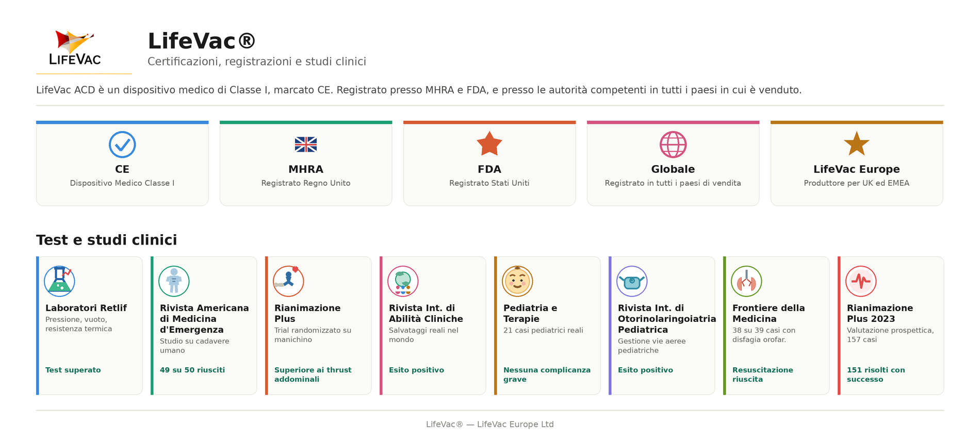Select '151 risolti con successo' result text
This screenshot has height=439, width=980.
click(876, 375)
